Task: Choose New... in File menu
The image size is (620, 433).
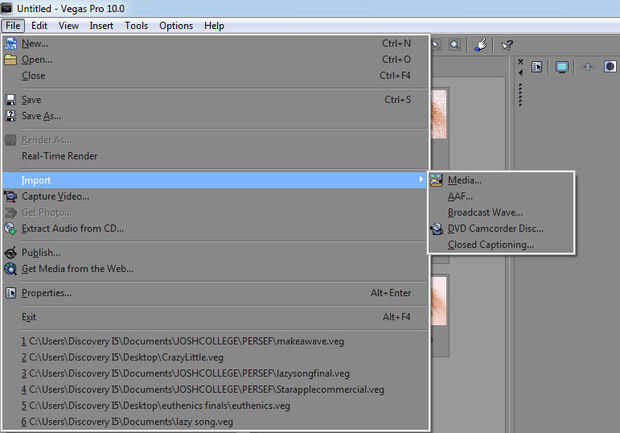Action: pyautogui.click(x=215, y=43)
